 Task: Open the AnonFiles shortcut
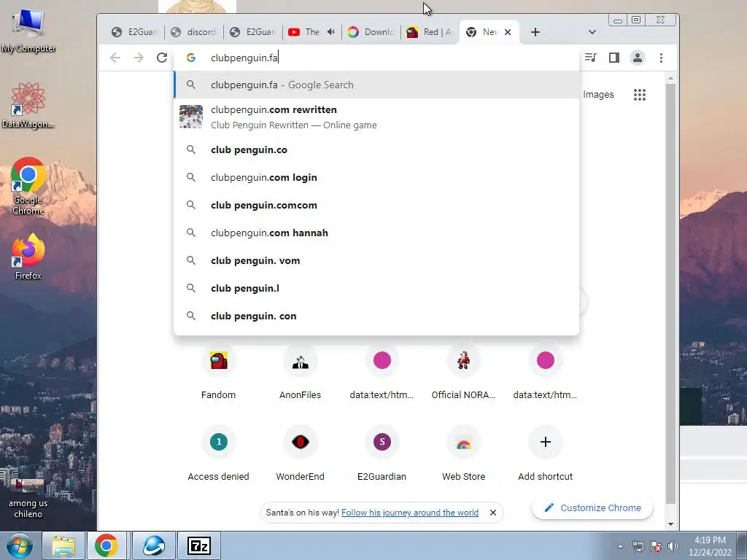point(300,371)
